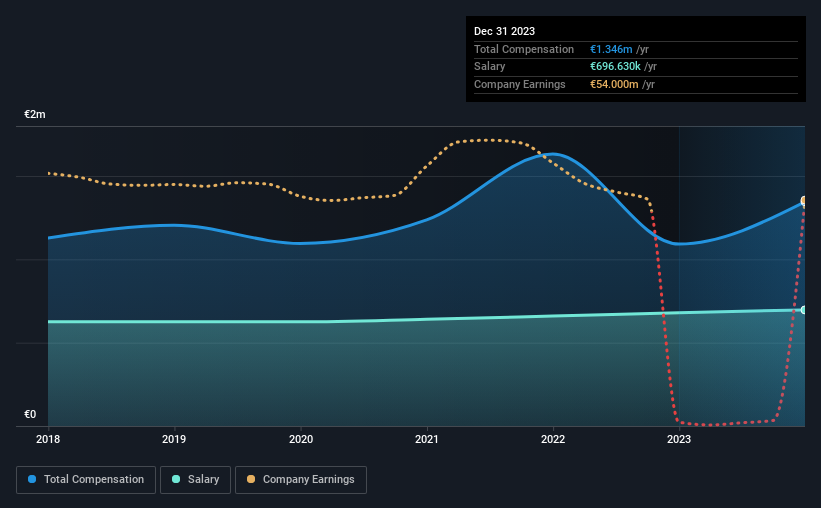Click the salary end data point marker
This screenshot has height=508, width=821.
point(804,310)
